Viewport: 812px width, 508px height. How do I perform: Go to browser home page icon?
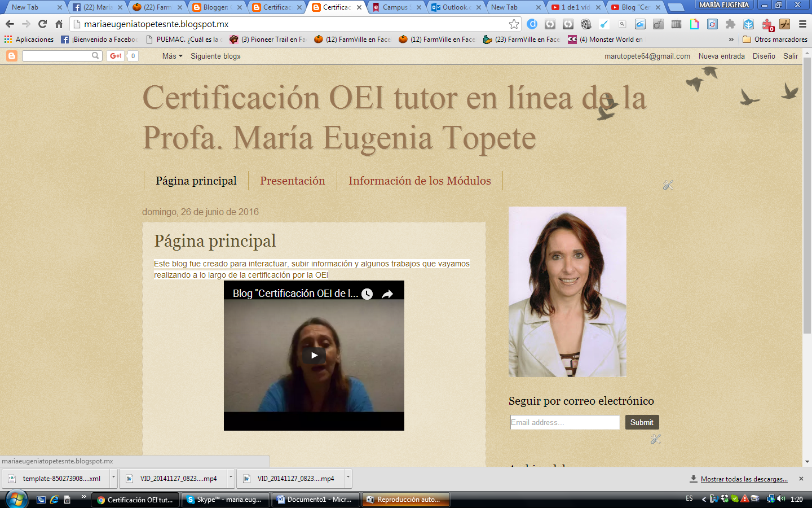(x=59, y=24)
